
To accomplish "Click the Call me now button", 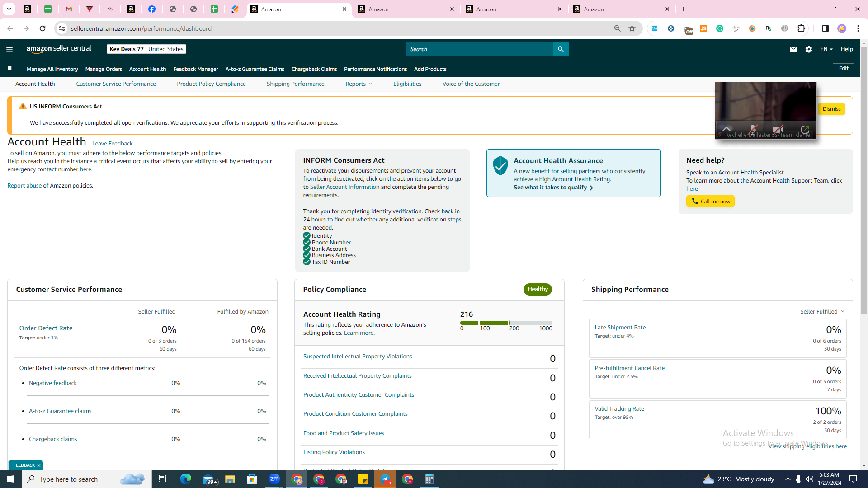I will point(710,202).
